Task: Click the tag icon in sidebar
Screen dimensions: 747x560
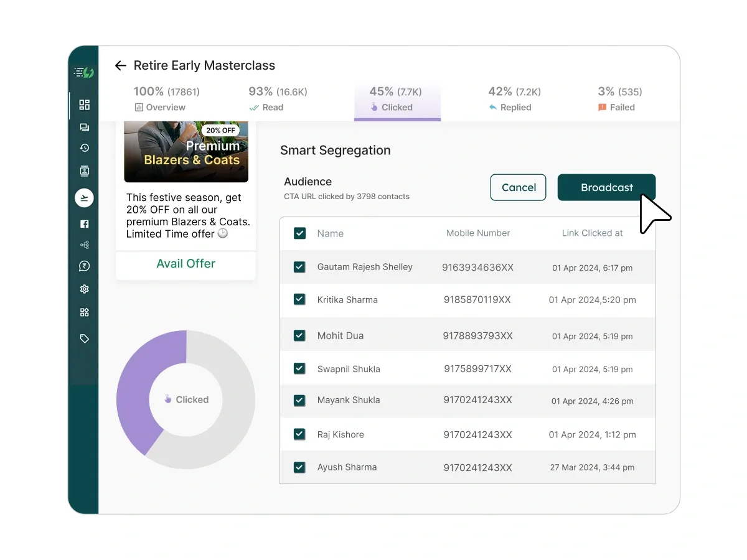Action: [85, 338]
